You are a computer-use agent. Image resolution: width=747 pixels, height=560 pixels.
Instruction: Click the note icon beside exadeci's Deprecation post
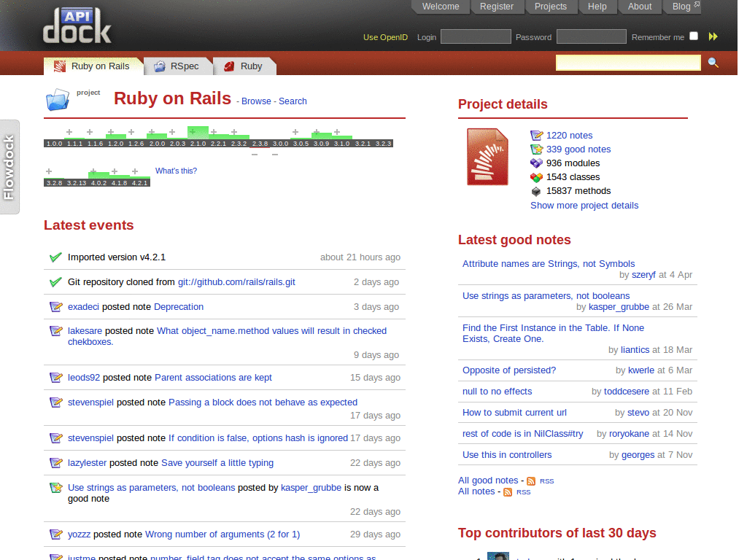[x=55, y=307]
